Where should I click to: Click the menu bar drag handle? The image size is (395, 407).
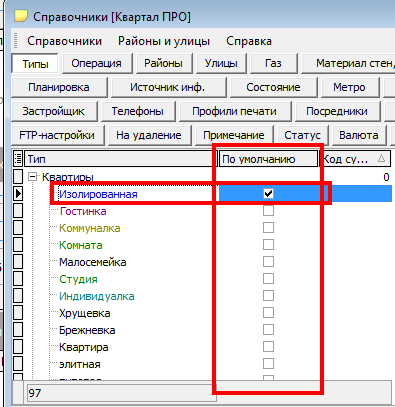point(15,41)
